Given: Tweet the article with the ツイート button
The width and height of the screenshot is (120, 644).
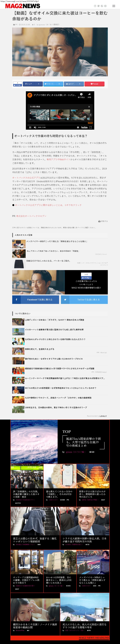Looking at the screenshot, I should click(53, 84).
